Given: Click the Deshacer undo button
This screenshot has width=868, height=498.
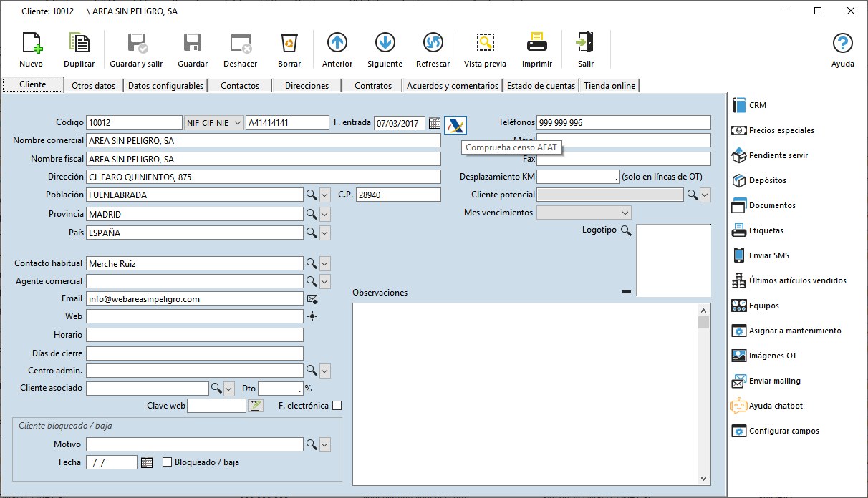Looking at the screenshot, I should [x=241, y=49].
